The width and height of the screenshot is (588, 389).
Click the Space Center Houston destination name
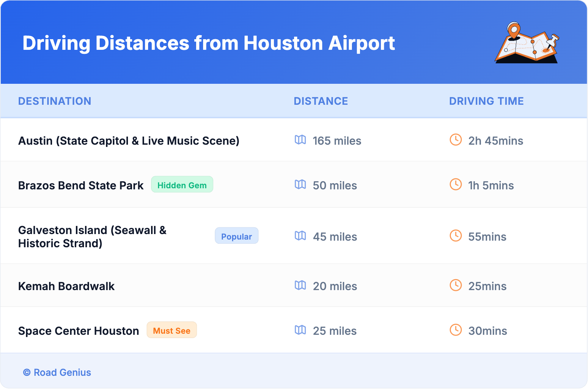pyautogui.click(x=78, y=331)
